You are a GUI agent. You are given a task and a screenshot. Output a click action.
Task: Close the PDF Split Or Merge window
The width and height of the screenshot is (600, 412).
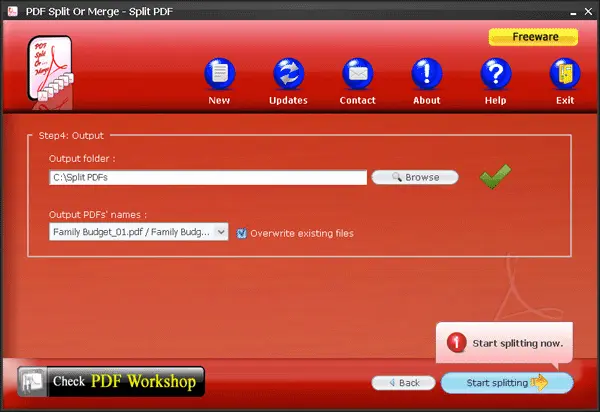(x=589, y=12)
